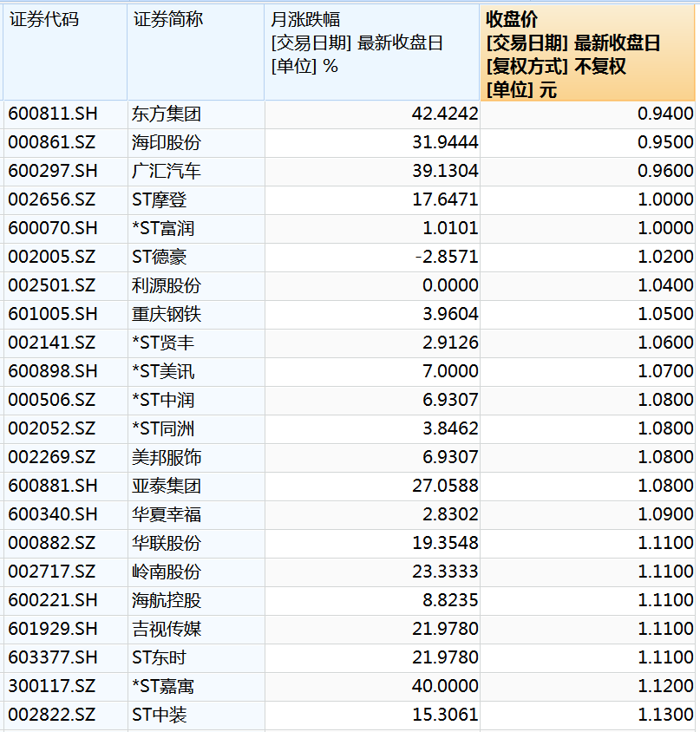Open the *ST嘉寓 name cell

196,687
